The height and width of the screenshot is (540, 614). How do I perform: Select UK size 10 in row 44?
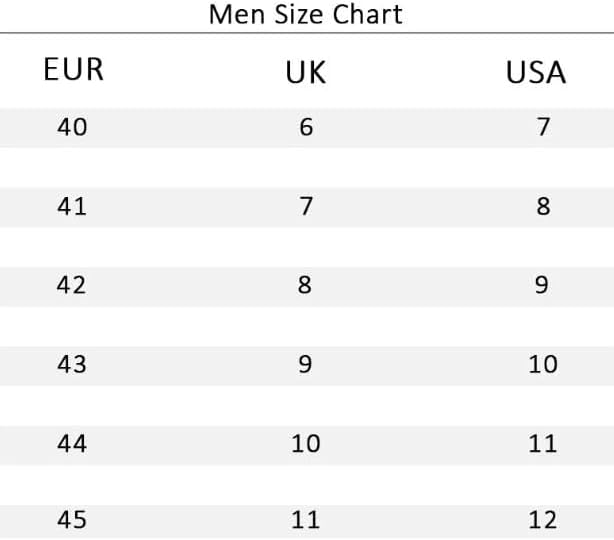point(306,444)
